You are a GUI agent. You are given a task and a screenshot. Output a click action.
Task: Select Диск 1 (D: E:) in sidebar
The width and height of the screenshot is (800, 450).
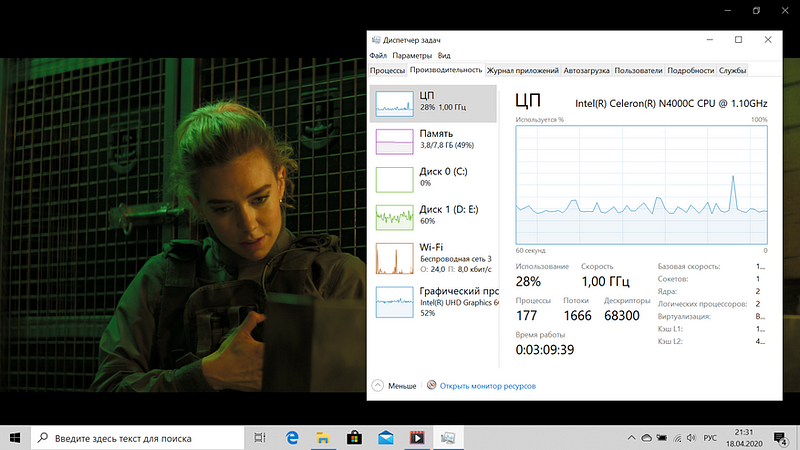click(433, 217)
